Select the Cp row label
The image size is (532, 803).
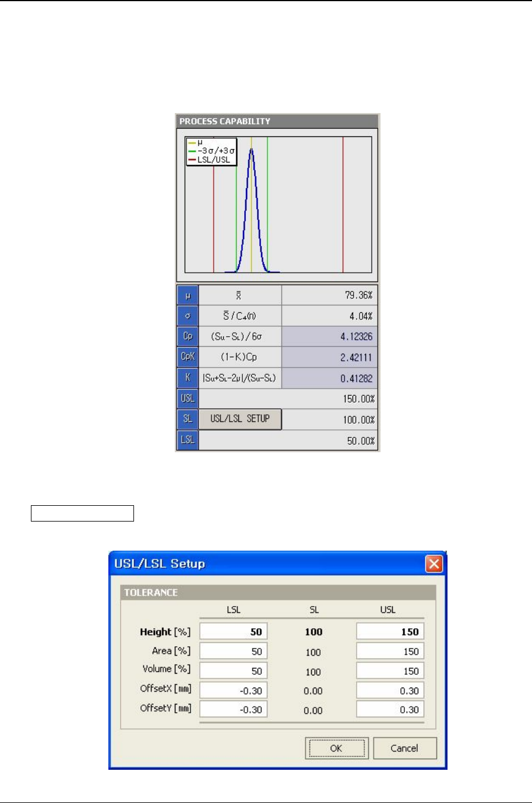click(x=188, y=336)
